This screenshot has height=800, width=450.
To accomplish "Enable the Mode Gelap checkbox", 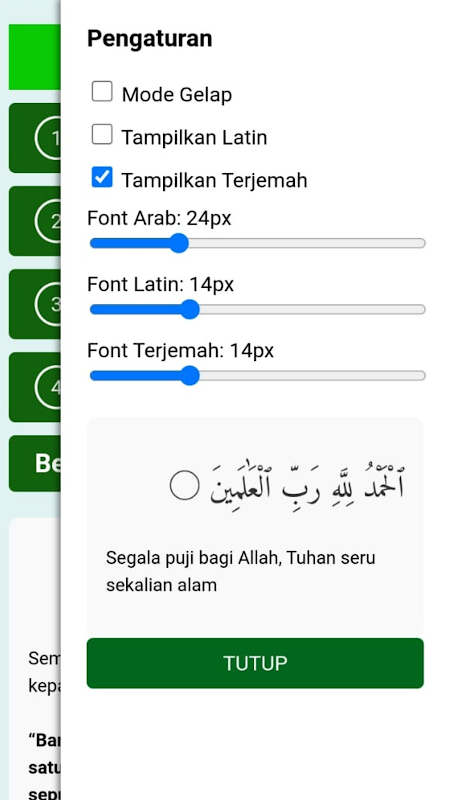I will tap(102, 92).
